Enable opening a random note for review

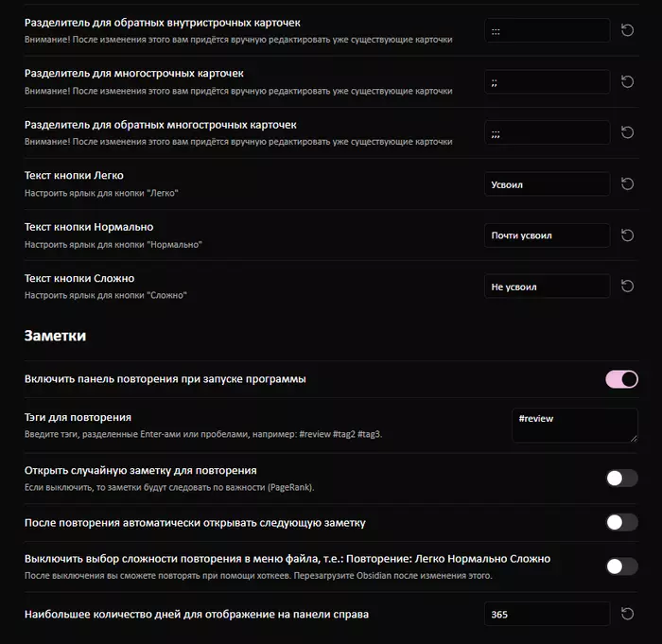pos(621,479)
